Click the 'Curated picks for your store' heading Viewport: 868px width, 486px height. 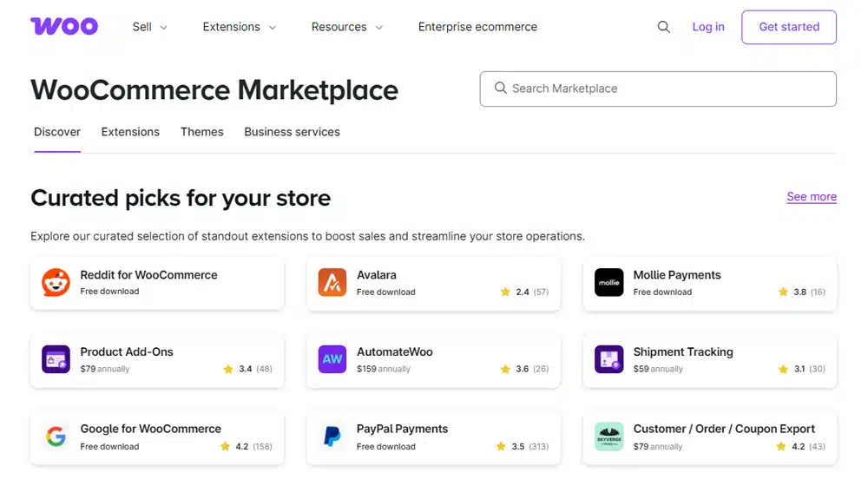point(181,198)
